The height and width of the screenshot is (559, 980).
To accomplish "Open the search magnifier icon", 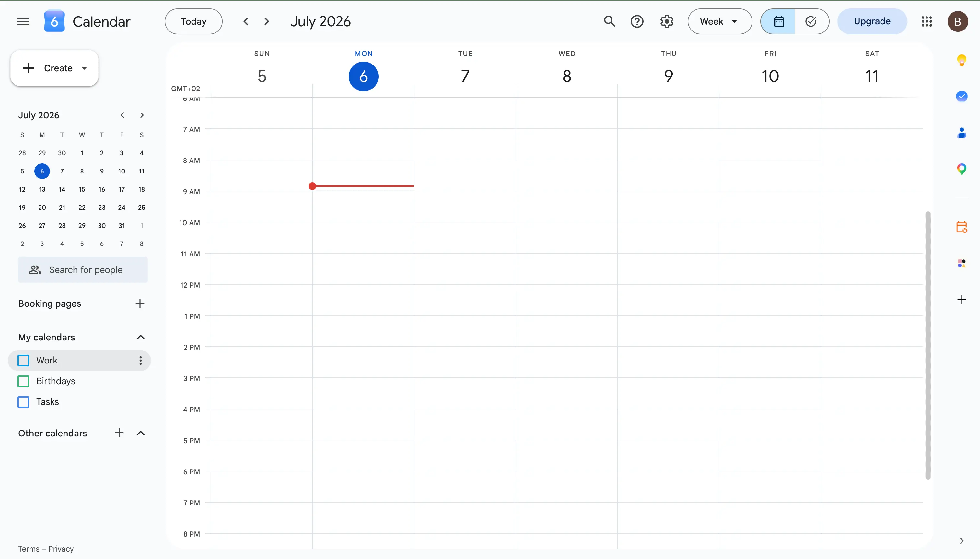I will [609, 21].
